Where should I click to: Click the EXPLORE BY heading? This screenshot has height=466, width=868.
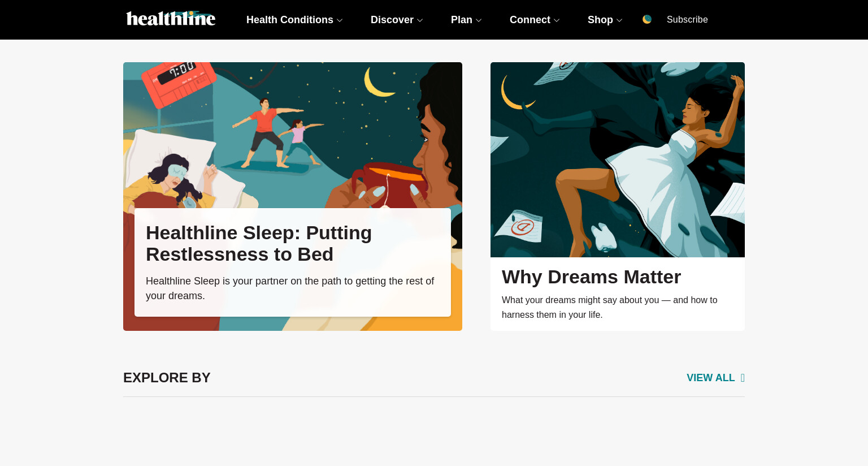tap(167, 378)
